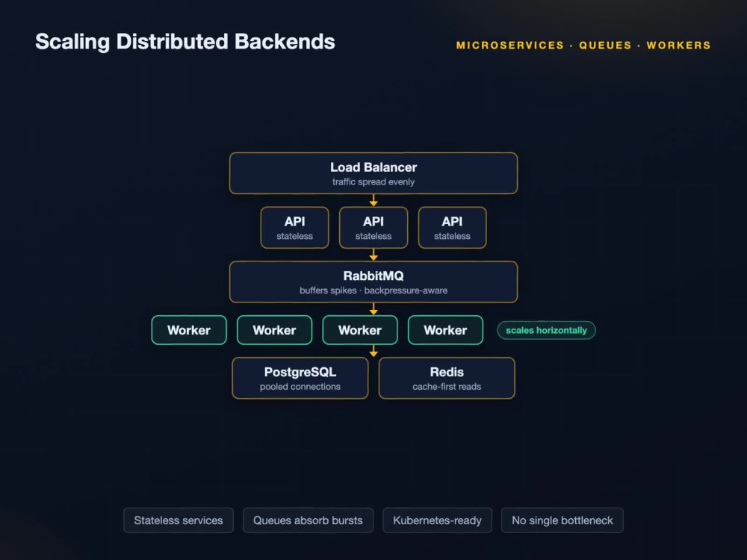Select the Load Balancer box
The height and width of the screenshot is (560, 747).
click(373, 173)
